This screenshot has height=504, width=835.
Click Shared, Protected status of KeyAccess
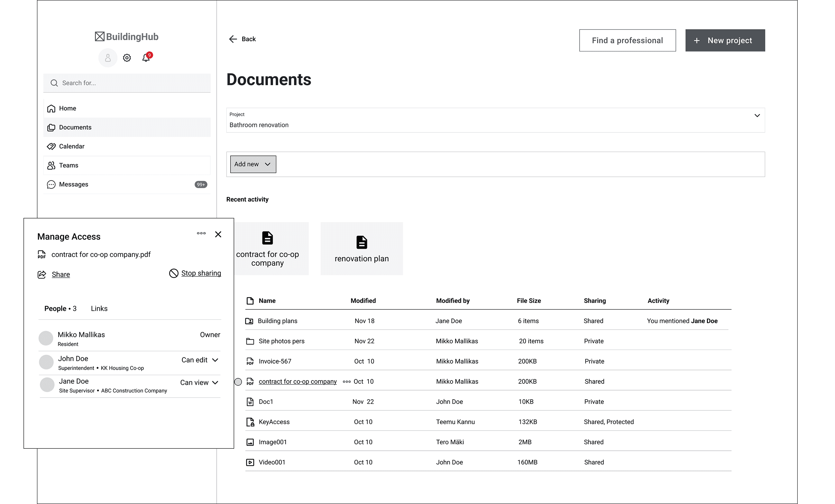(609, 422)
